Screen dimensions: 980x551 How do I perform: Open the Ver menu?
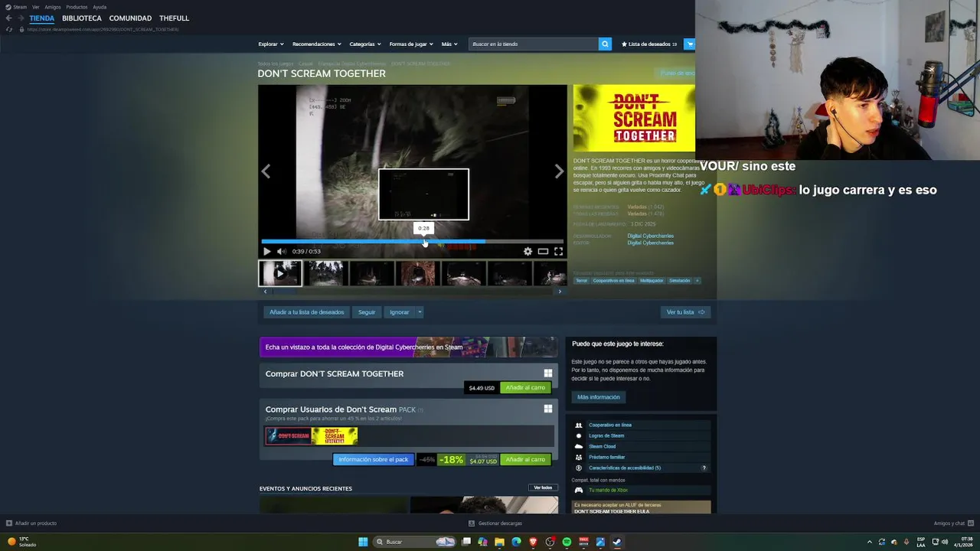pyautogui.click(x=35, y=7)
